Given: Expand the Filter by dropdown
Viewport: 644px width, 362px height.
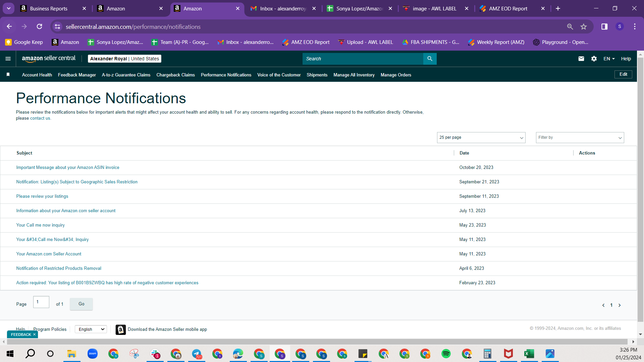Looking at the screenshot, I should (x=580, y=137).
